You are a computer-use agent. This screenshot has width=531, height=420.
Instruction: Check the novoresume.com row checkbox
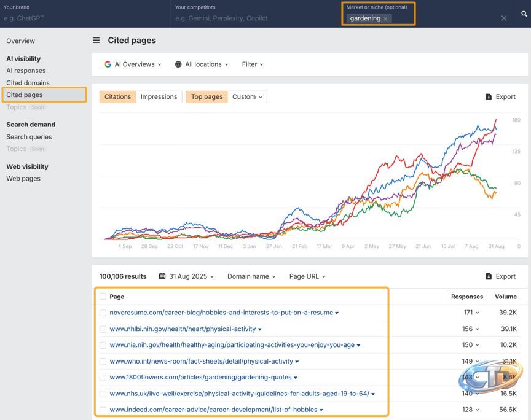[103, 313]
